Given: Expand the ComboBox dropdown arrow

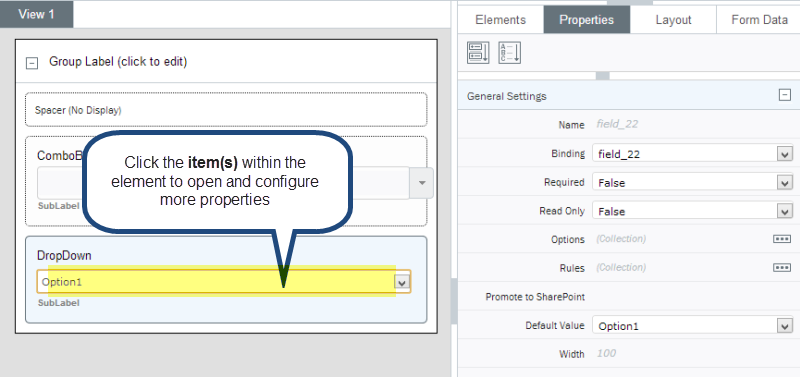Looking at the screenshot, I should click(x=422, y=183).
